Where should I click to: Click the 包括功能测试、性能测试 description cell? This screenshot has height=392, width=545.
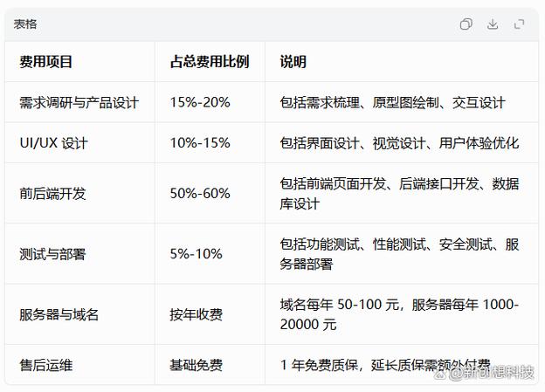[402, 254]
